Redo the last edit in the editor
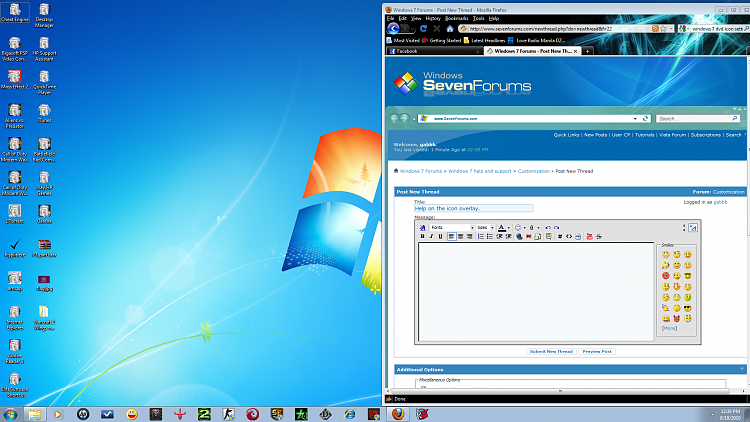 pyautogui.click(x=557, y=228)
